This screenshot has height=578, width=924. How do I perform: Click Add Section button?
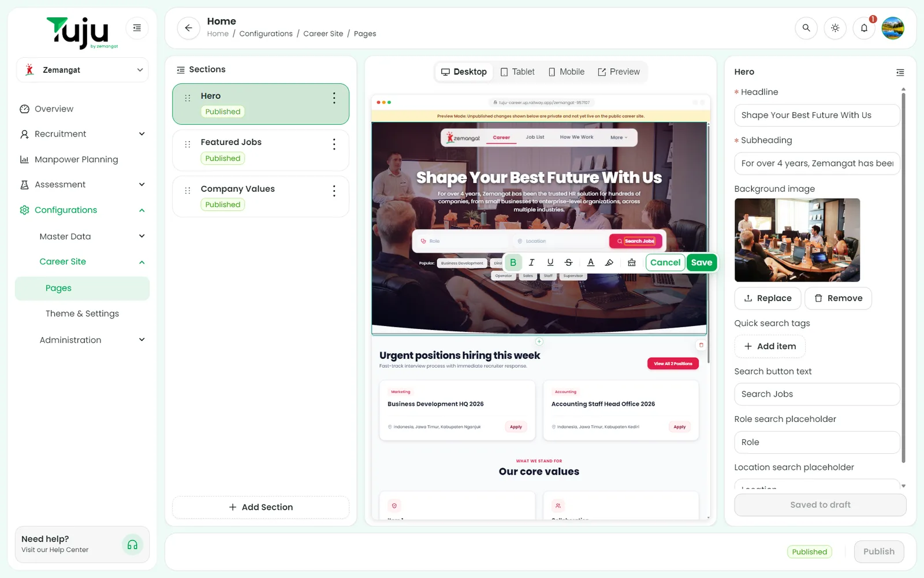coord(261,507)
